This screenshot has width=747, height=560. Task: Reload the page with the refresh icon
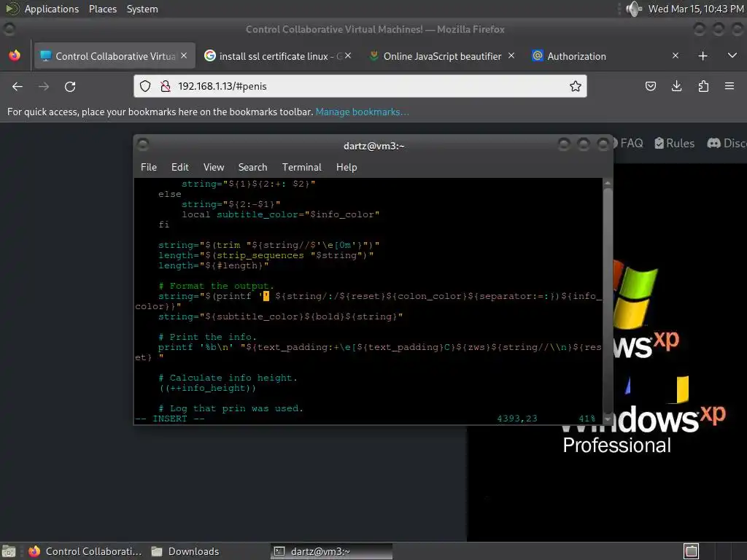(70, 86)
